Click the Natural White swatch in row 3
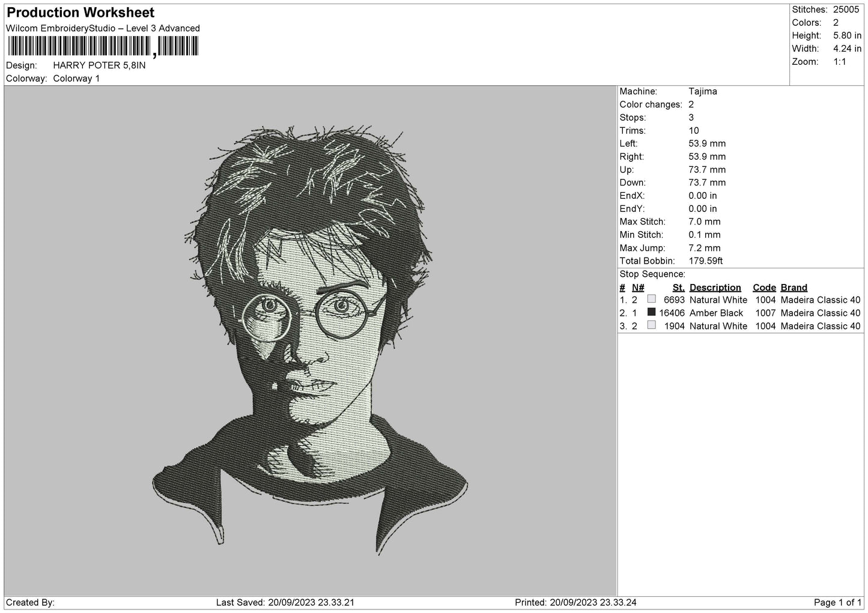Screen dimensions: 868x613 point(651,325)
